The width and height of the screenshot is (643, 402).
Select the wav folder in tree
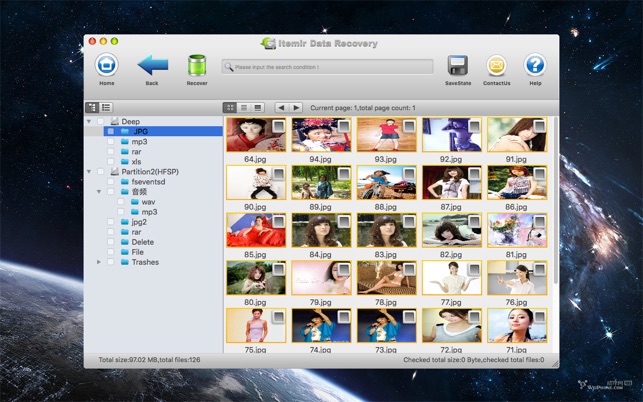pos(148,202)
